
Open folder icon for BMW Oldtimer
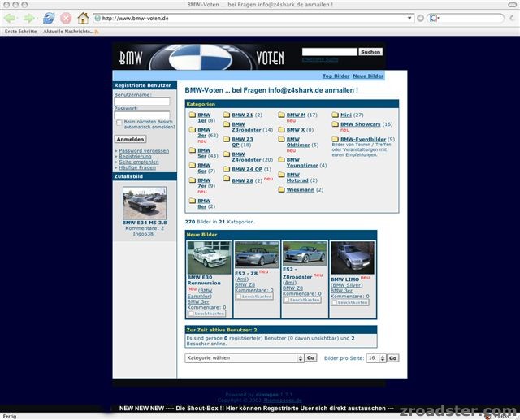pos(281,140)
